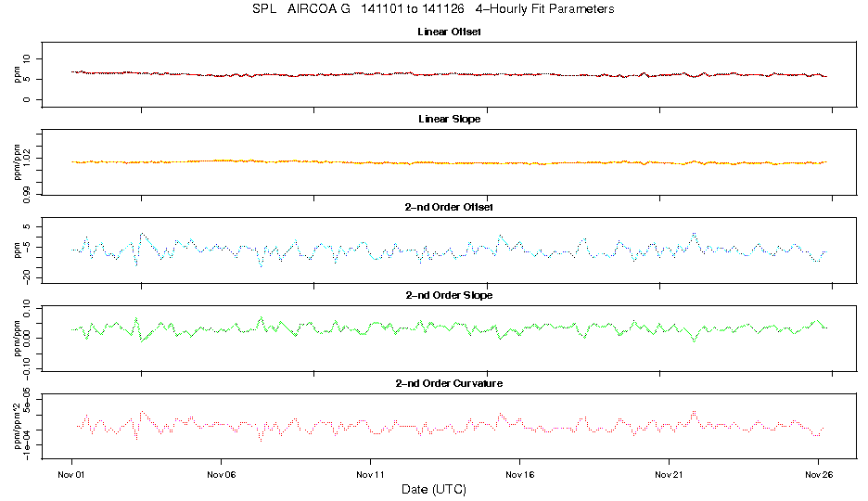Click the 2-nd Order Offset title
The width and height of the screenshot is (868, 501).
pos(449,207)
